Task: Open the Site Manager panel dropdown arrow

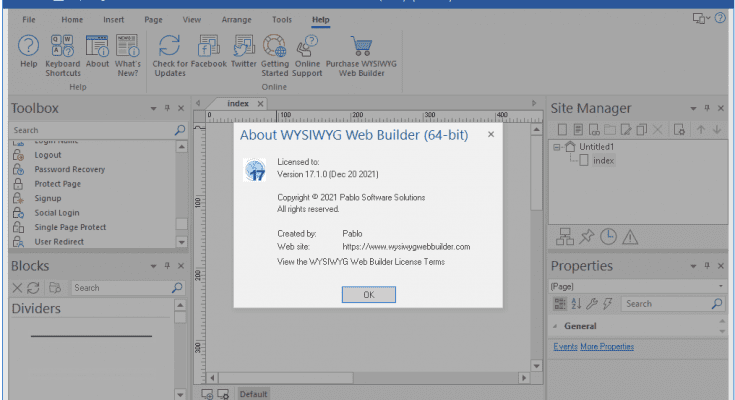Action: coord(693,109)
